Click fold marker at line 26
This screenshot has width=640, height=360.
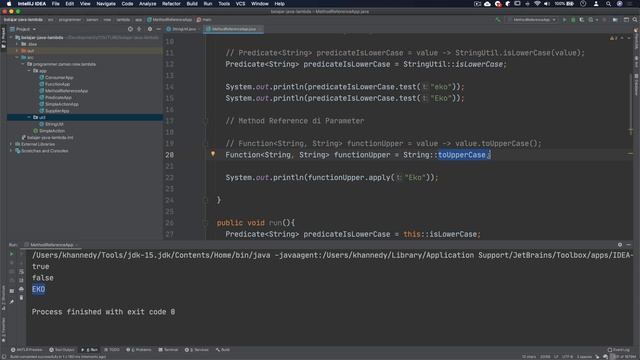[205, 223]
